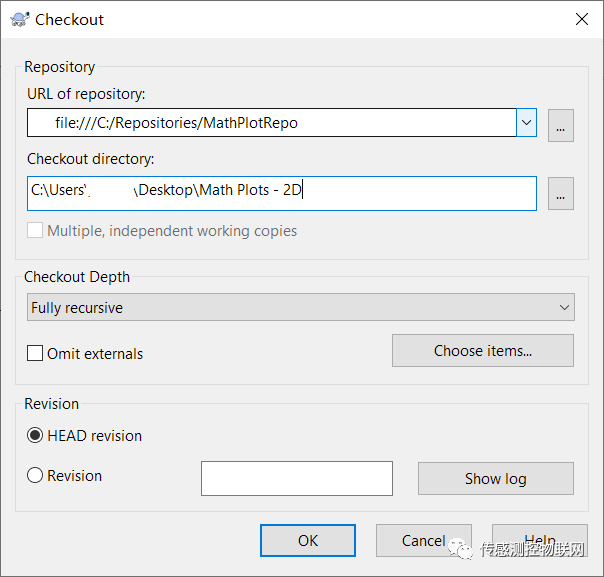The image size is (604, 577).
Task: Focus the Revision number input box
Action: [x=296, y=478]
